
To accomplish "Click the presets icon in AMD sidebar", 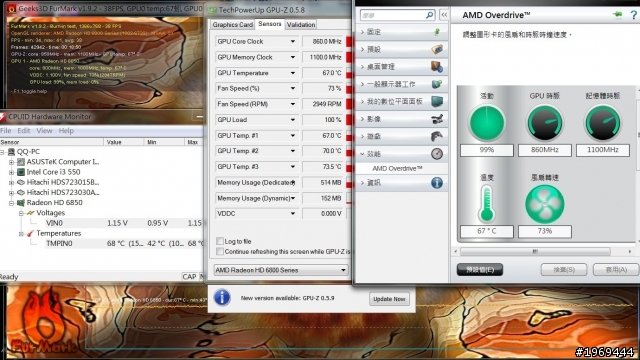I will click(437, 49).
